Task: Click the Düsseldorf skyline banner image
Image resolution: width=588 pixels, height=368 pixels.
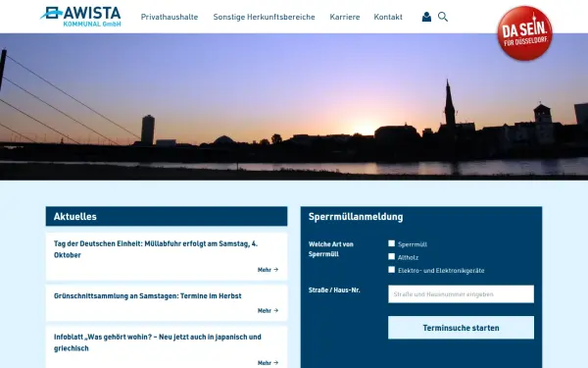Action: tap(294, 107)
